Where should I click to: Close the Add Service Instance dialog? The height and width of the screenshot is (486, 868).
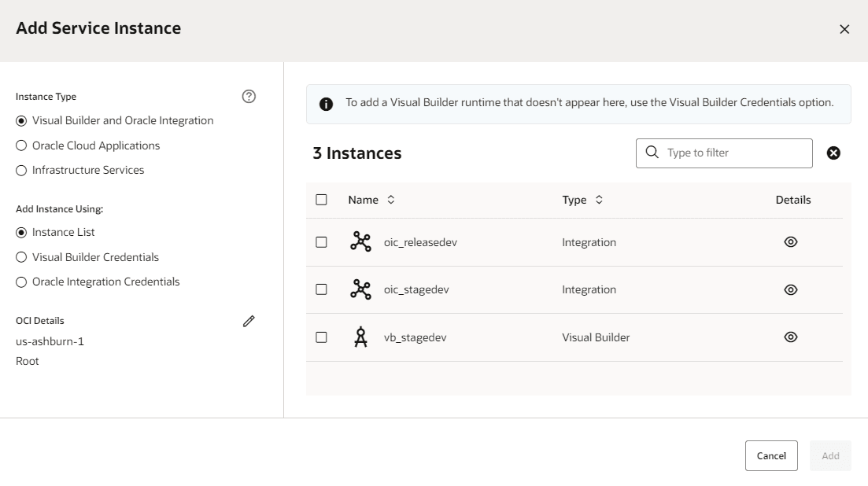pos(844,29)
